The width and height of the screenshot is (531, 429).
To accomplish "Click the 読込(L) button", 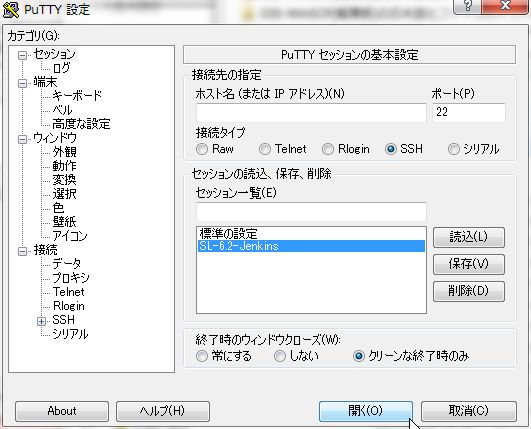I will pyautogui.click(x=469, y=237).
